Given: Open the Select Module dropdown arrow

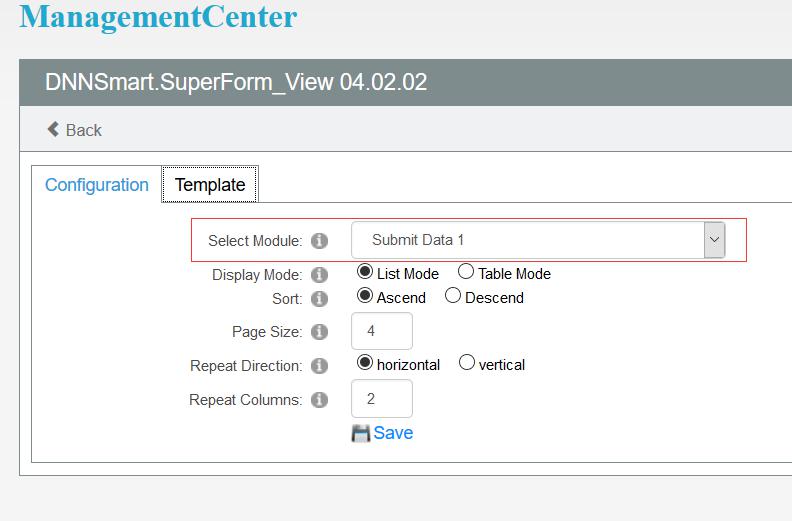Looking at the screenshot, I should (714, 240).
